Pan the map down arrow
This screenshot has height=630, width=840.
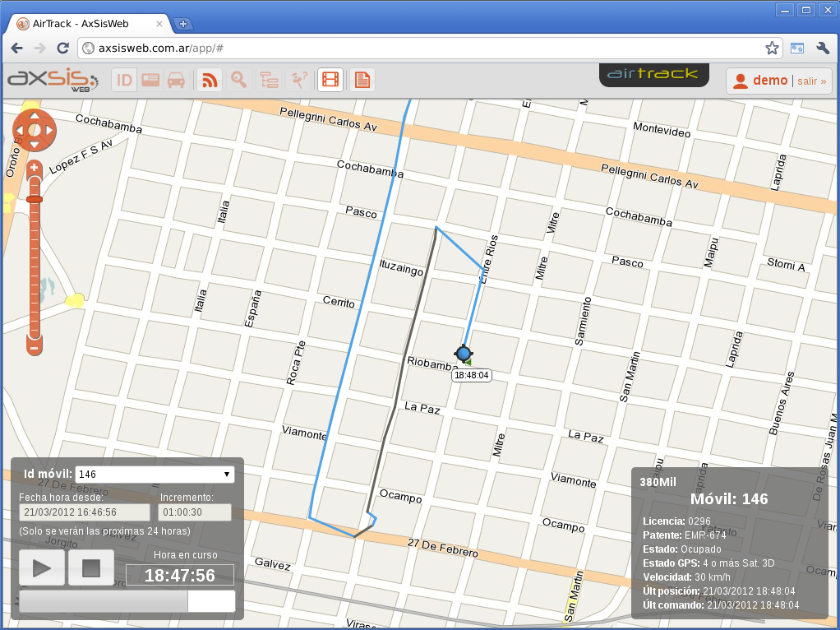[x=35, y=145]
